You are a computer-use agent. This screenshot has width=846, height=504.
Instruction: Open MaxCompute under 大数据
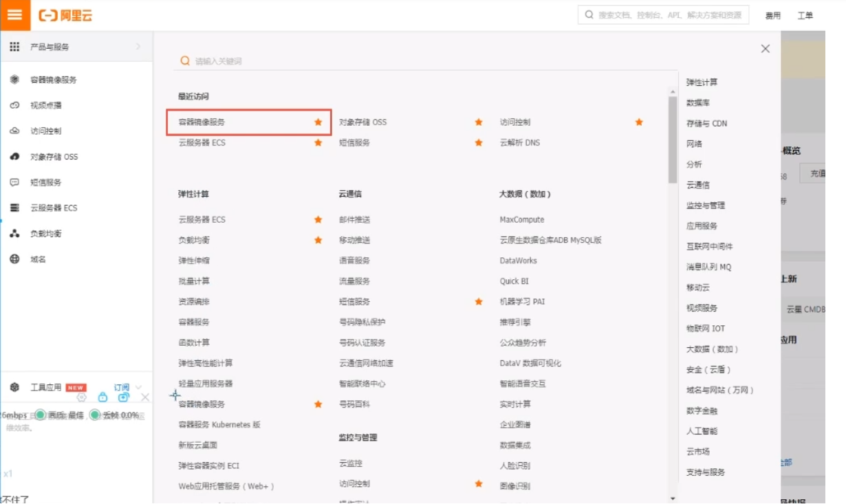pyautogui.click(x=522, y=219)
